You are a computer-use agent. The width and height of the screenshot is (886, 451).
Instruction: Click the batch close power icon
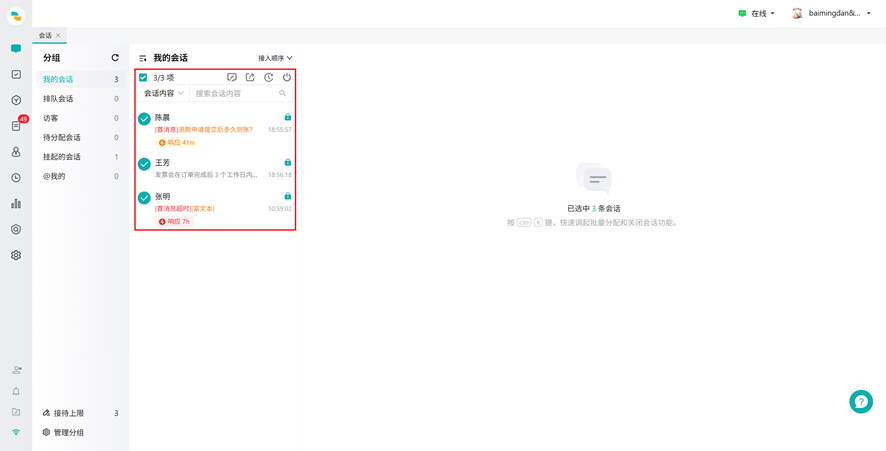(x=286, y=77)
